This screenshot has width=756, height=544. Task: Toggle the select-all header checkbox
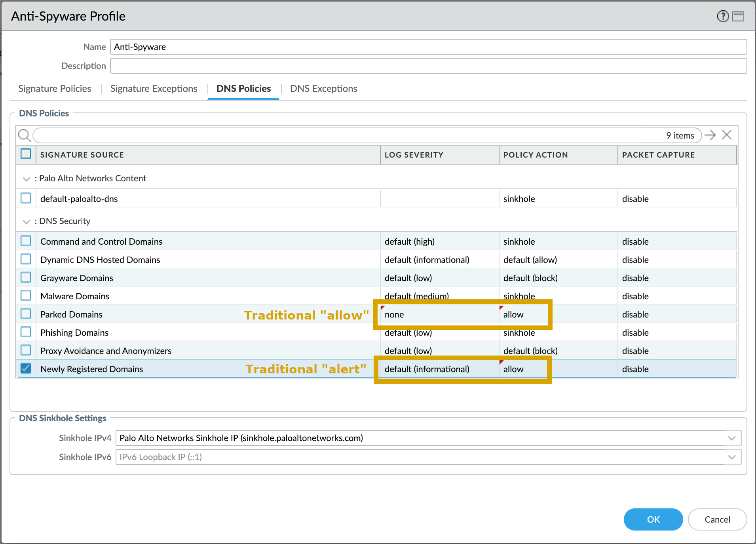pos(26,154)
